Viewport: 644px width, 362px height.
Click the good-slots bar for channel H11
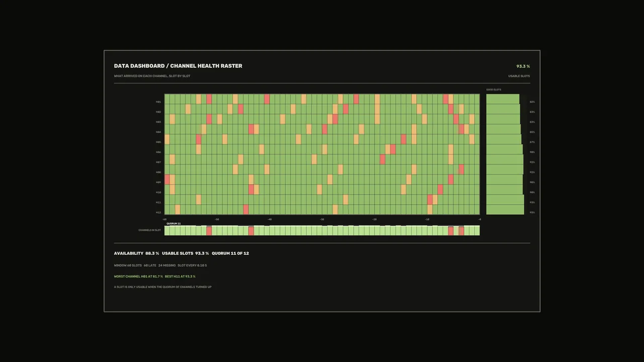pyautogui.click(x=505, y=200)
